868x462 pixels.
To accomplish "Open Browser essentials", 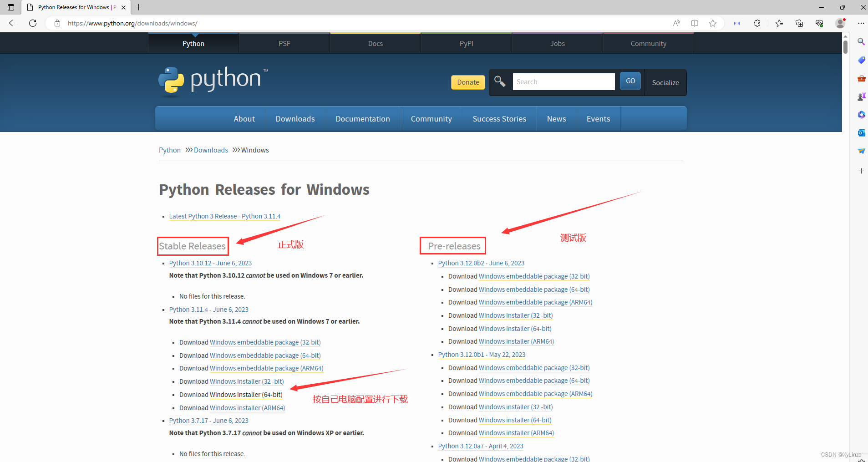I will point(820,23).
